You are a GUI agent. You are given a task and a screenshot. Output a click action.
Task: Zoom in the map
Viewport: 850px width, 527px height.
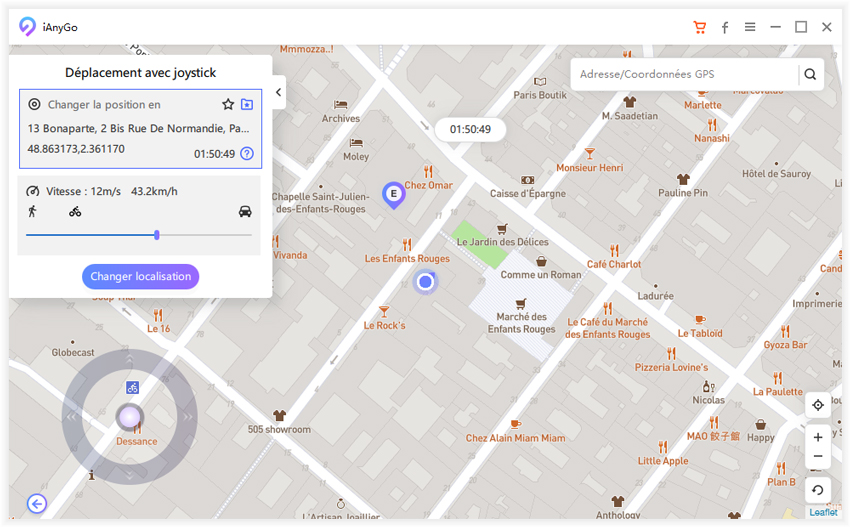[818, 437]
